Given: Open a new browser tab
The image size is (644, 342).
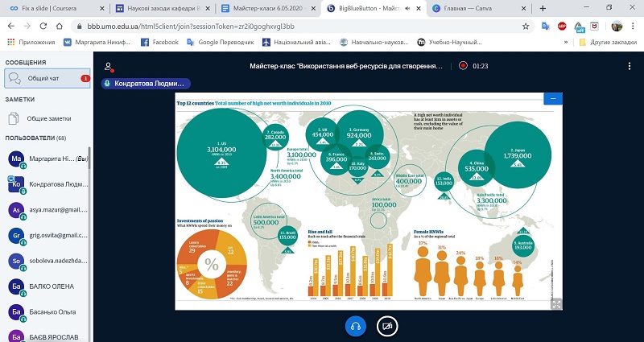Looking at the screenshot, I should coord(543,8).
